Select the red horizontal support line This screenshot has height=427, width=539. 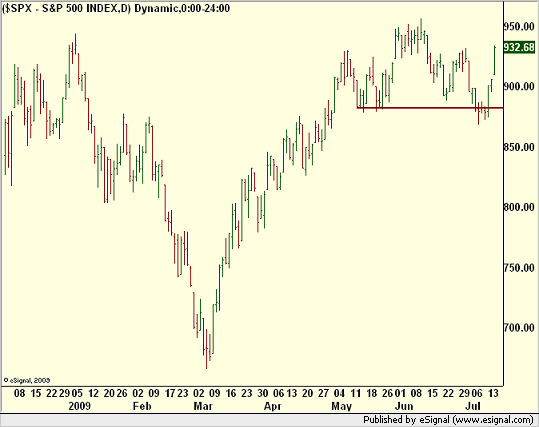[430, 108]
